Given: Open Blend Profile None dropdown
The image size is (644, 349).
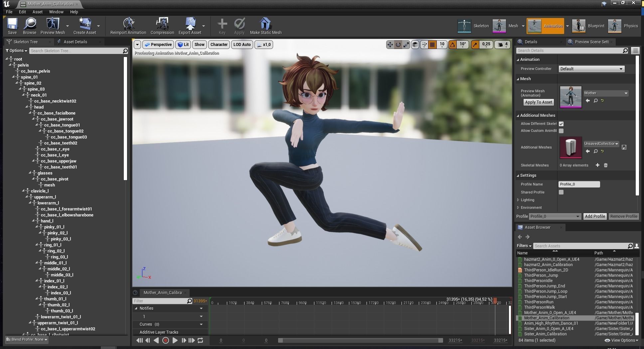Looking at the screenshot, I should 27,339.
